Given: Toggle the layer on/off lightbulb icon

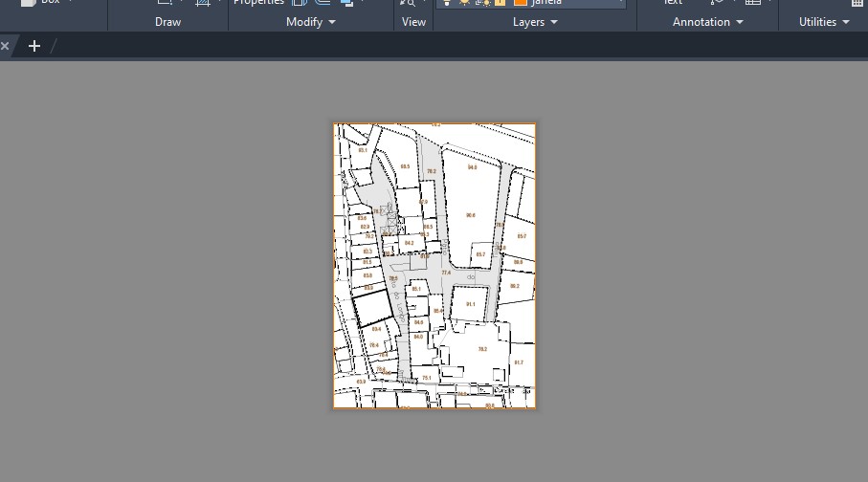Looking at the screenshot, I should tap(447, 3).
